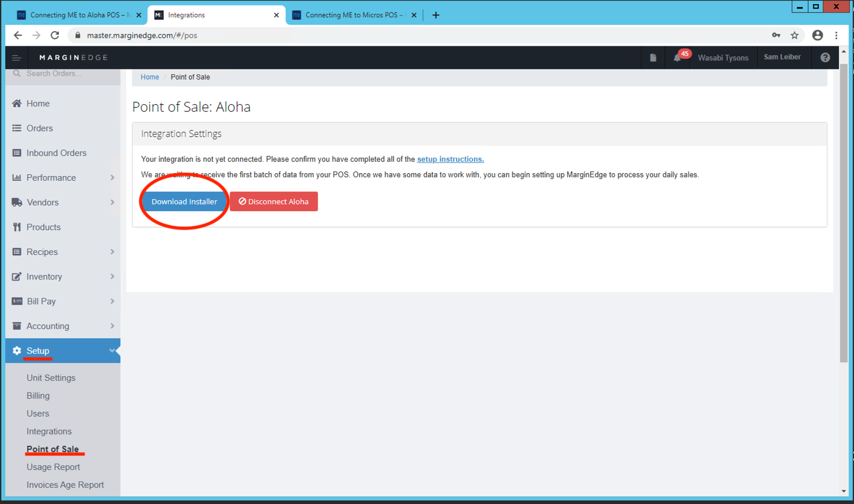Click the browser back arrow
Viewport: 854px width, 504px height.
(18, 35)
